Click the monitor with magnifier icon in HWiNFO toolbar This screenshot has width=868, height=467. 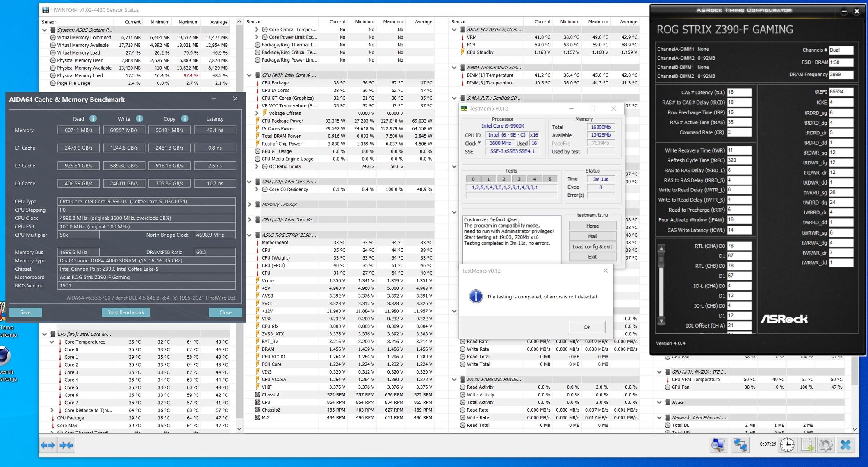(718, 445)
